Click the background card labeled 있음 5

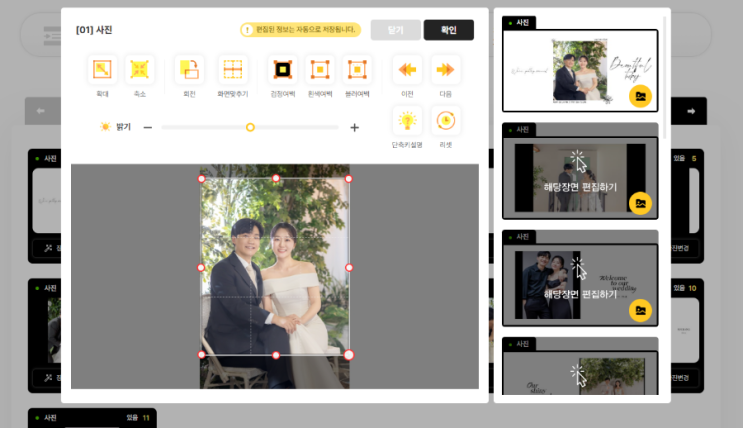point(687,206)
